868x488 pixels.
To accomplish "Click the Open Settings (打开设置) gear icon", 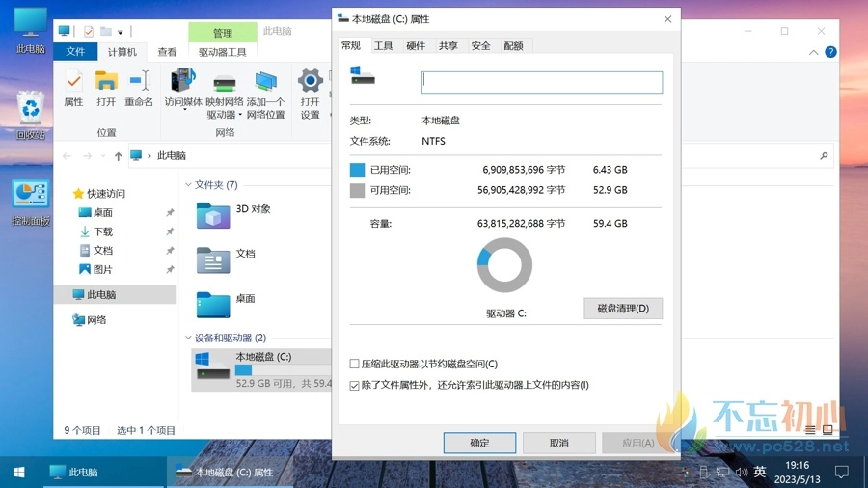I will click(x=310, y=81).
